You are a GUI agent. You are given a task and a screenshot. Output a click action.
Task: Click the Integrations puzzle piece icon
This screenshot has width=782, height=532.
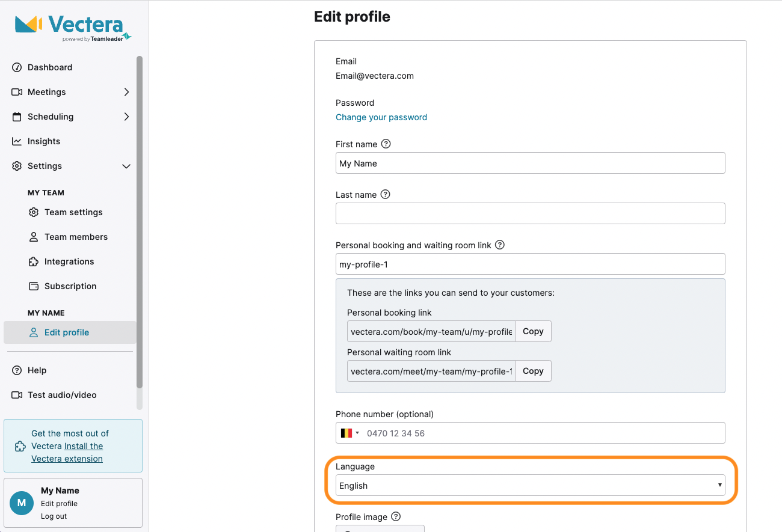coord(33,261)
